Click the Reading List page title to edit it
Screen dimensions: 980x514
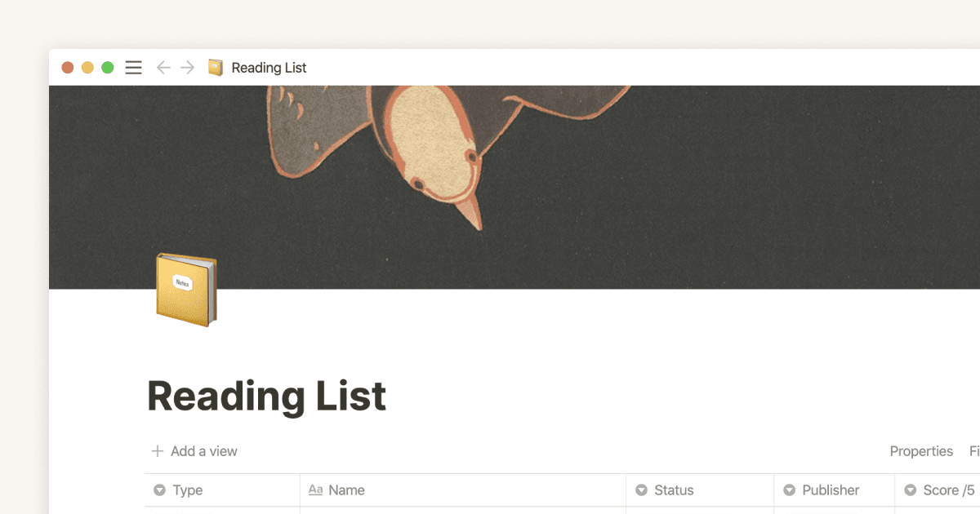coord(266,397)
